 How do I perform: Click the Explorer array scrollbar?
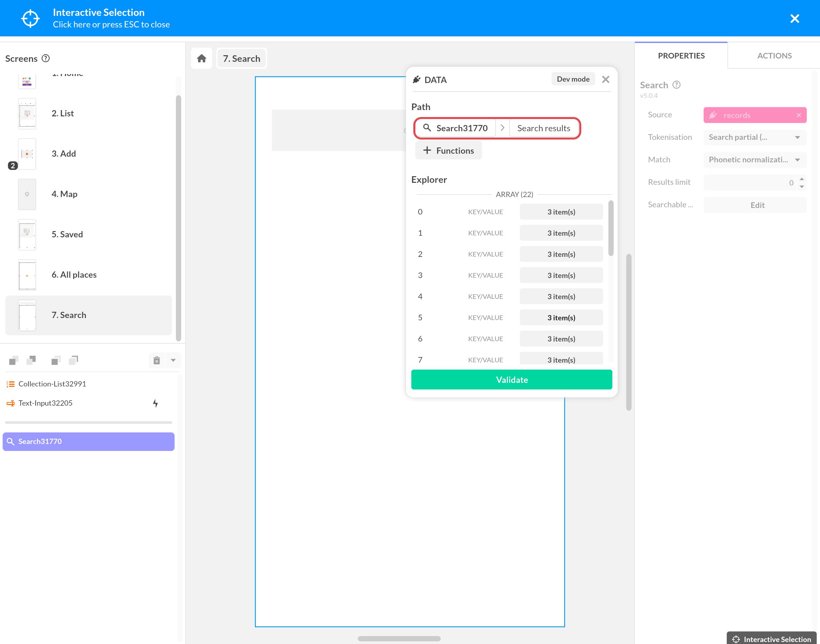[611, 228]
